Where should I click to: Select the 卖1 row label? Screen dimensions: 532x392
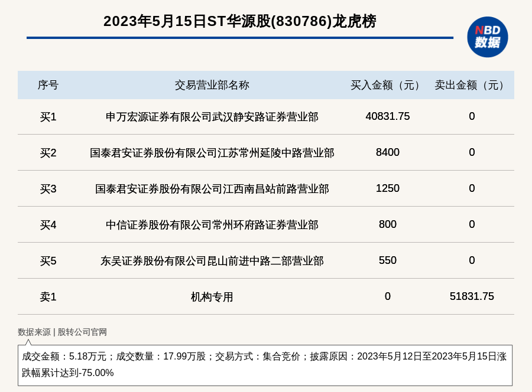[x=48, y=297]
